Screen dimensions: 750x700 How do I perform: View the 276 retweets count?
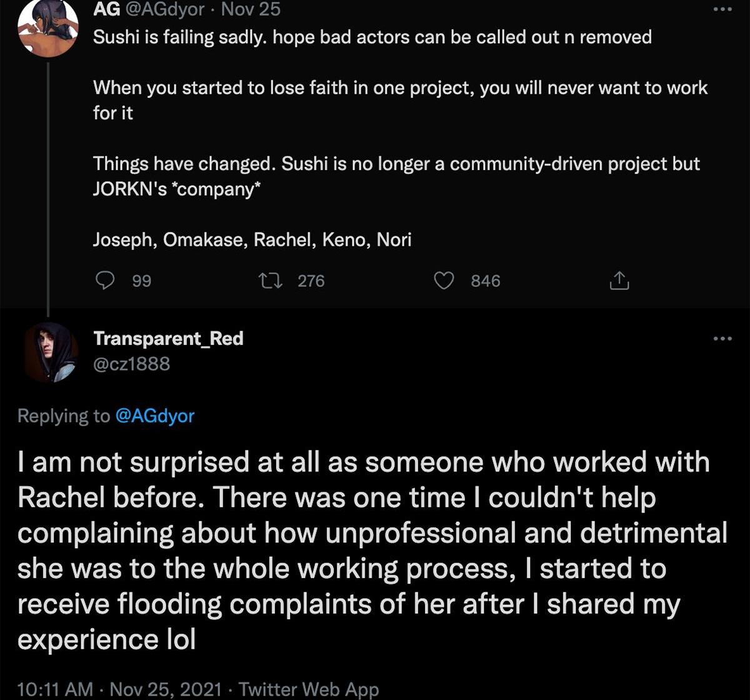coord(311,281)
